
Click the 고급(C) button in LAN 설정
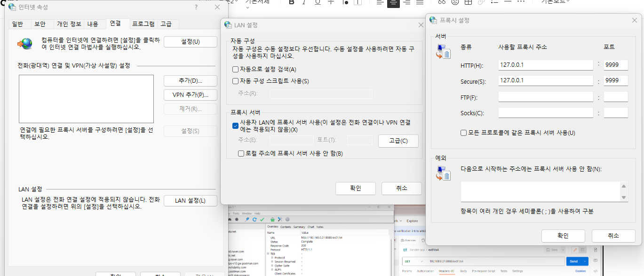(x=398, y=141)
